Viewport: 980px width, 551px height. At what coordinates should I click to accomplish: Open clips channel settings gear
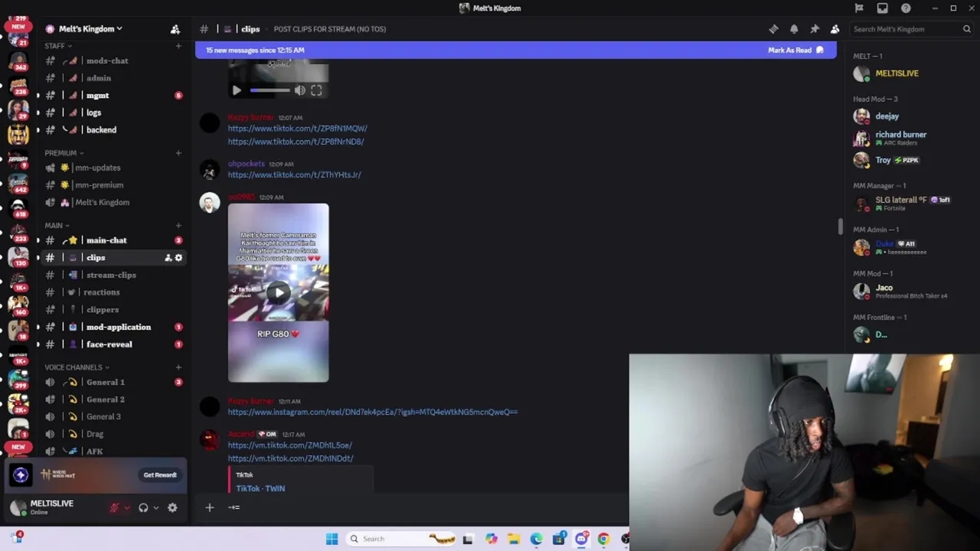[178, 258]
